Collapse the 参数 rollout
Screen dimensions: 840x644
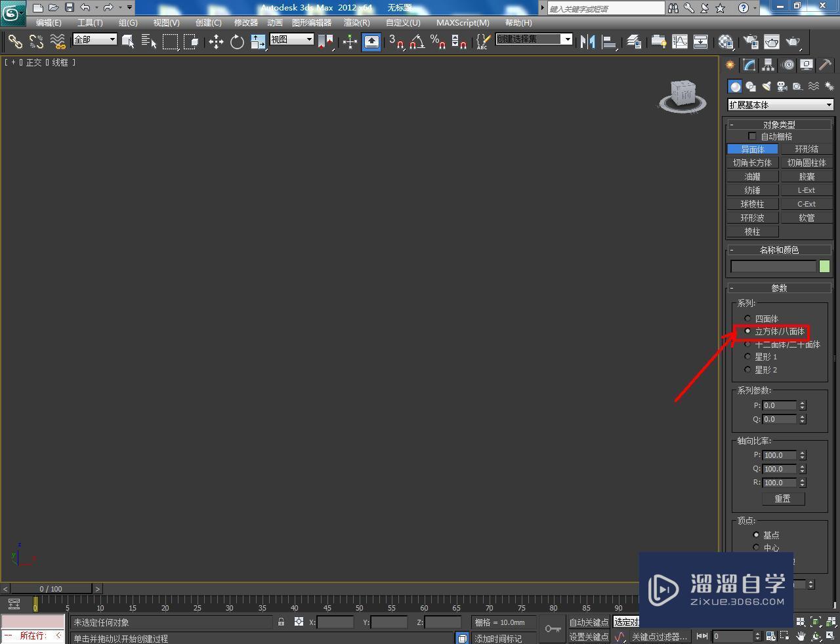tap(780, 288)
